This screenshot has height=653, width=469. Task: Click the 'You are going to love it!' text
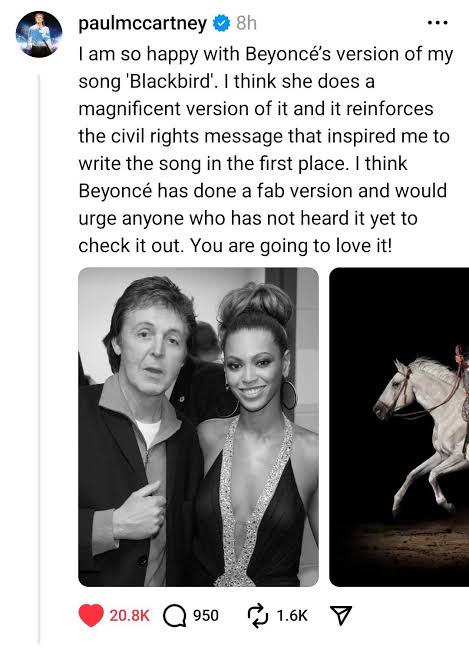(291, 246)
